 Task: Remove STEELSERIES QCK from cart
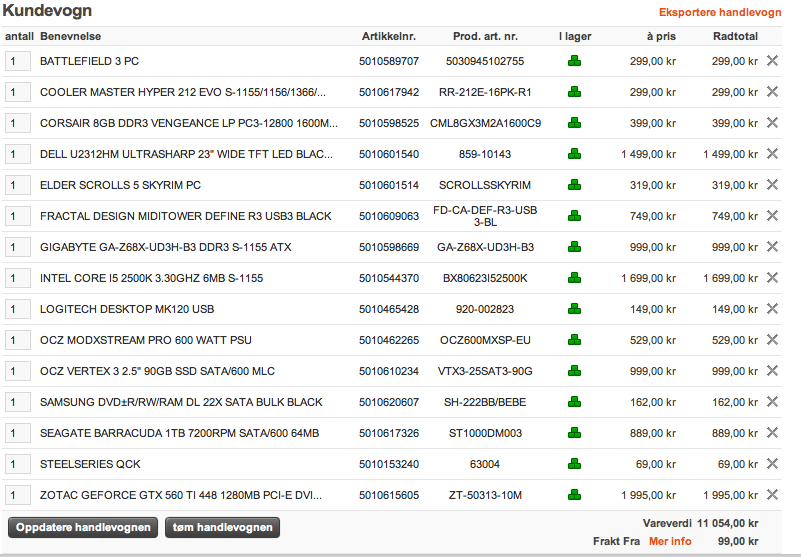coord(772,463)
